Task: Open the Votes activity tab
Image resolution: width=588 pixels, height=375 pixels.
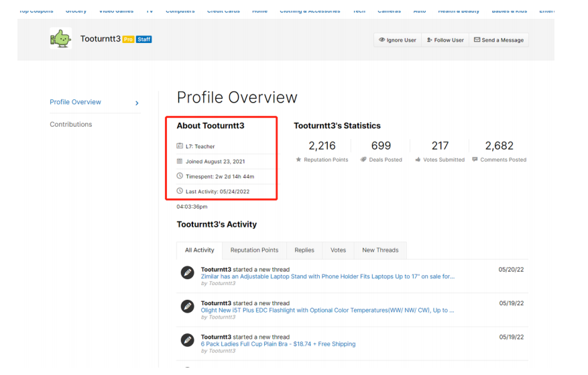Action: click(338, 250)
